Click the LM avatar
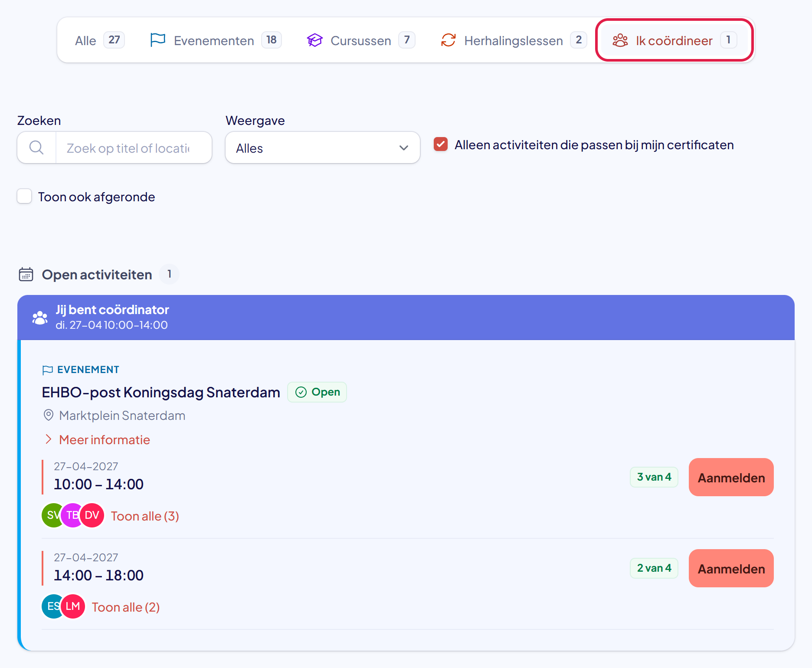 tap(73, 606)
